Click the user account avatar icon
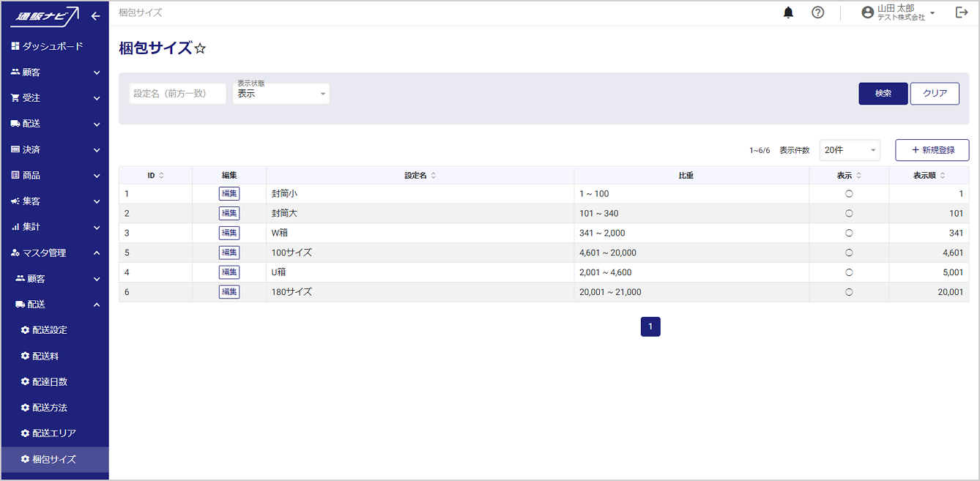The height and width of the screenshot is (481, 980). coord(868,12)
